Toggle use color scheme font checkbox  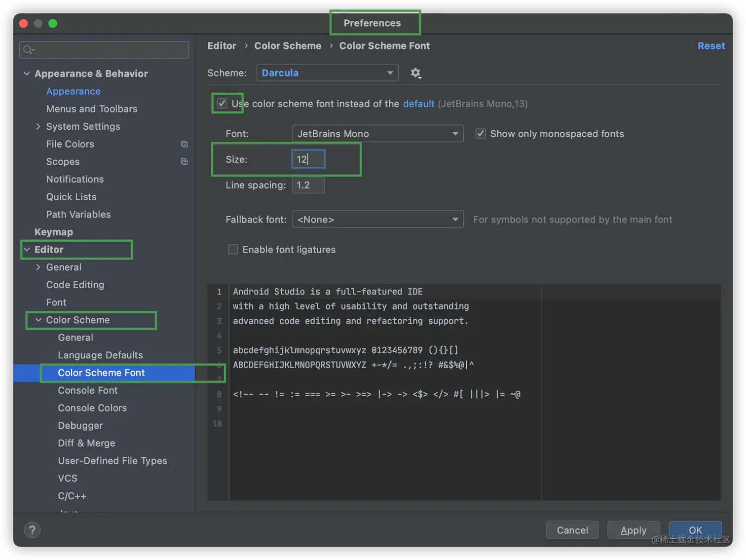(x=222, y=104)
